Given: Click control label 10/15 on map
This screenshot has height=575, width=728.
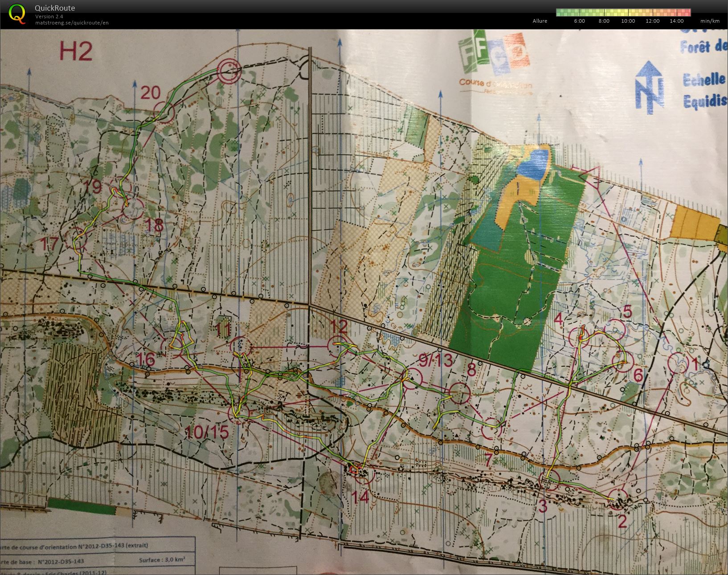Looking at the screenshot, I should pyautogui.click(x=207, y=432).
